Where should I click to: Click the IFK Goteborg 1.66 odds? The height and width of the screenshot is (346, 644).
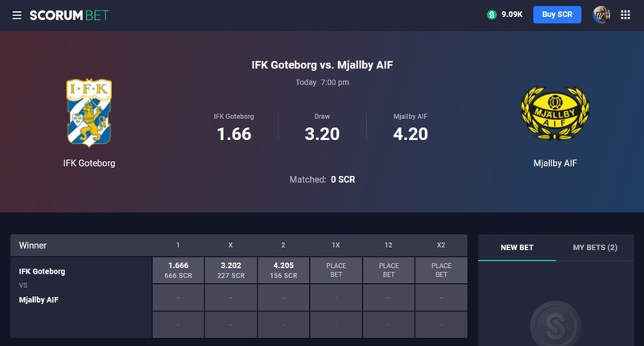233,128
